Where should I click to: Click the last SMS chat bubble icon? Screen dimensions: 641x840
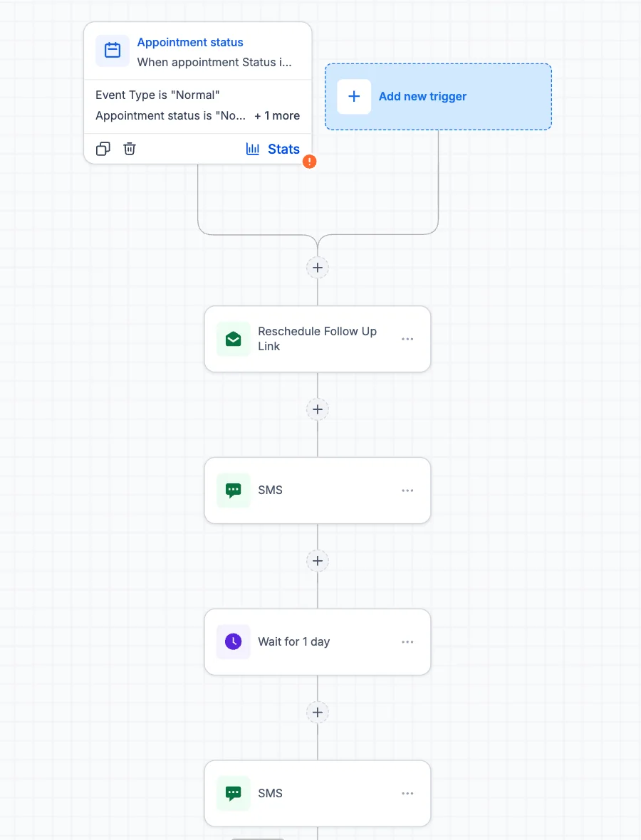coord(233,794)
